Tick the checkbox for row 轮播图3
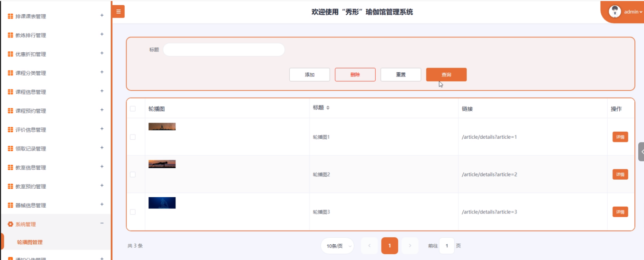Image resolution: width=644 pixels, height=260 pixels. (x=133, y=212)
